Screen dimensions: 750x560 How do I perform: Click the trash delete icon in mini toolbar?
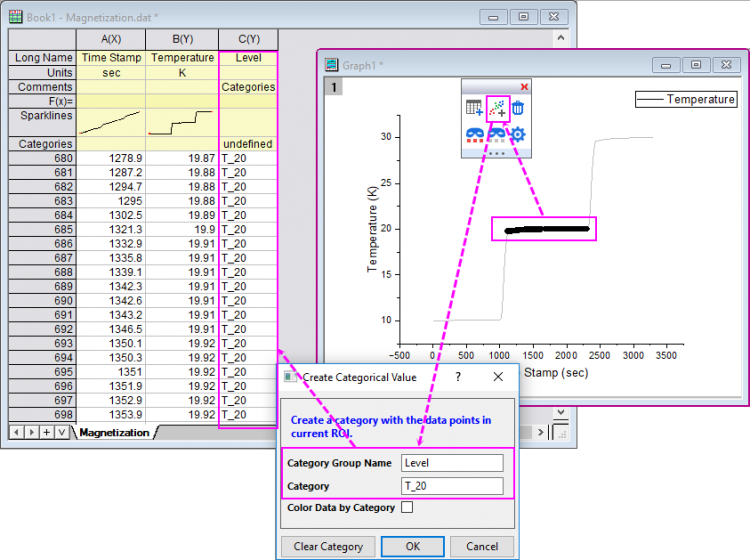[518, 108]
